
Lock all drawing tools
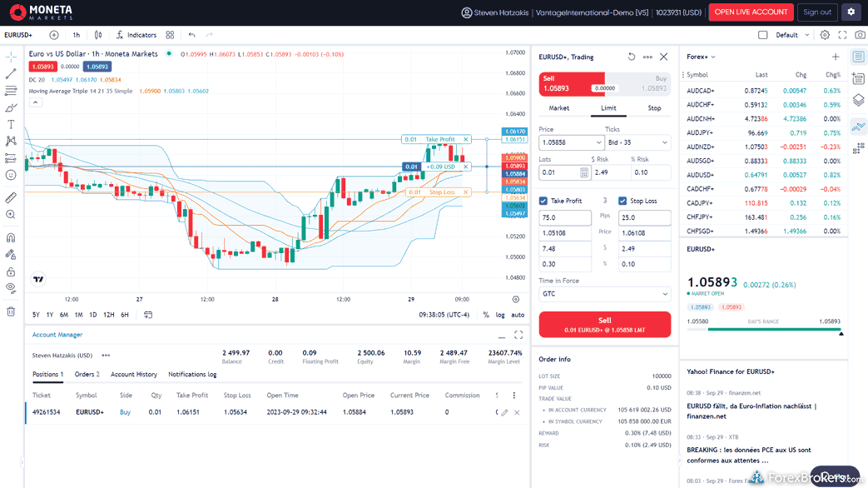tap(11, 272)
